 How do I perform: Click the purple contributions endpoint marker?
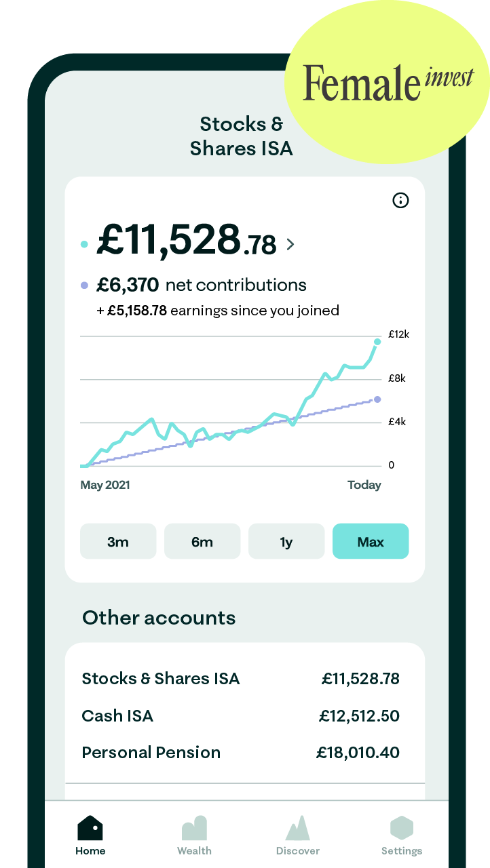pos(377,399)
